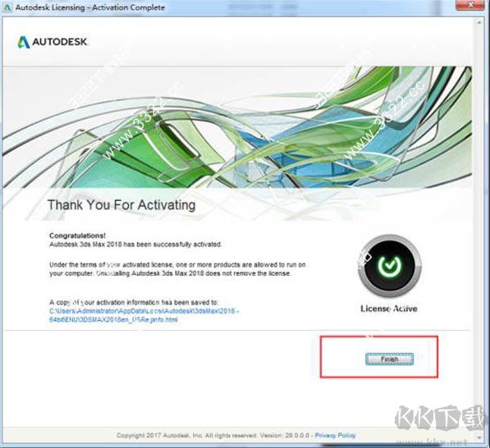
Task: Click the scrollbar up arrow
Action: (479, 22)
